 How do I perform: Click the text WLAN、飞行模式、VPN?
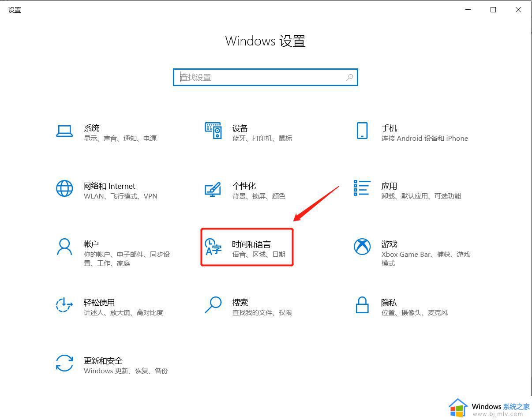coord(120,196)
